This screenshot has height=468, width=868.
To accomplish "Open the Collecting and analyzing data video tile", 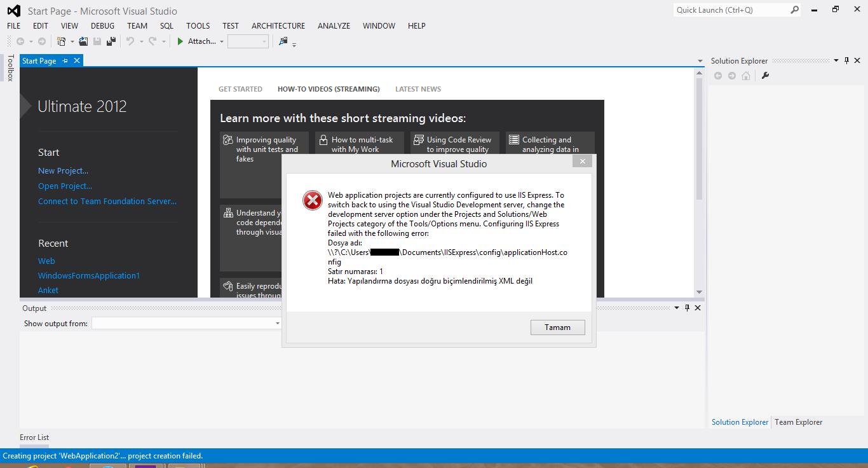I will [x=550, y=144].
